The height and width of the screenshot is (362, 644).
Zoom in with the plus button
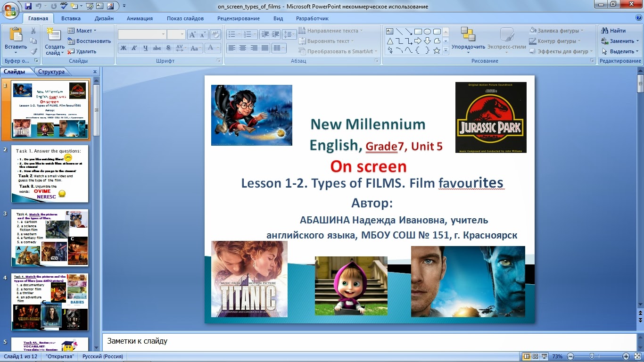point(626,356)
